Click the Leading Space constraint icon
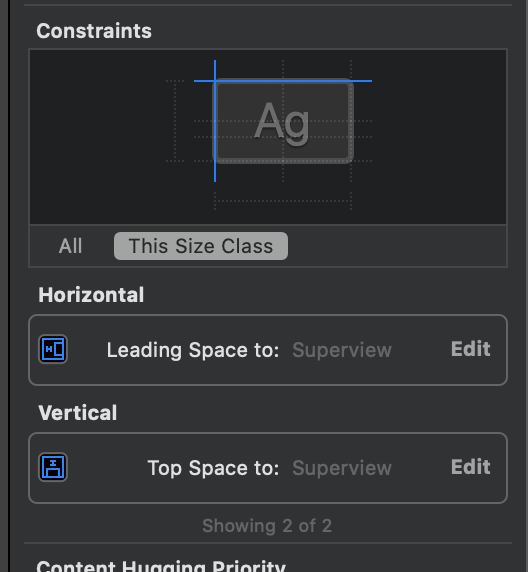The width and height of the screenshot is (528, 572). pos(53,349)
